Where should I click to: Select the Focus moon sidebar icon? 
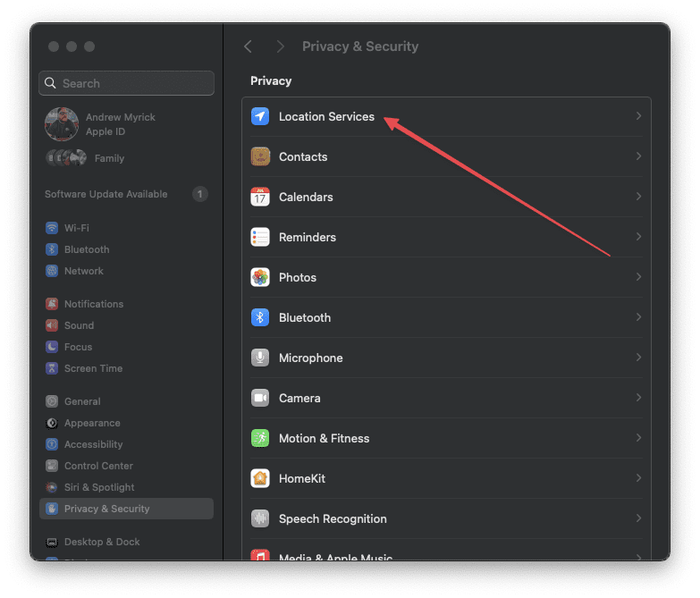52,347
